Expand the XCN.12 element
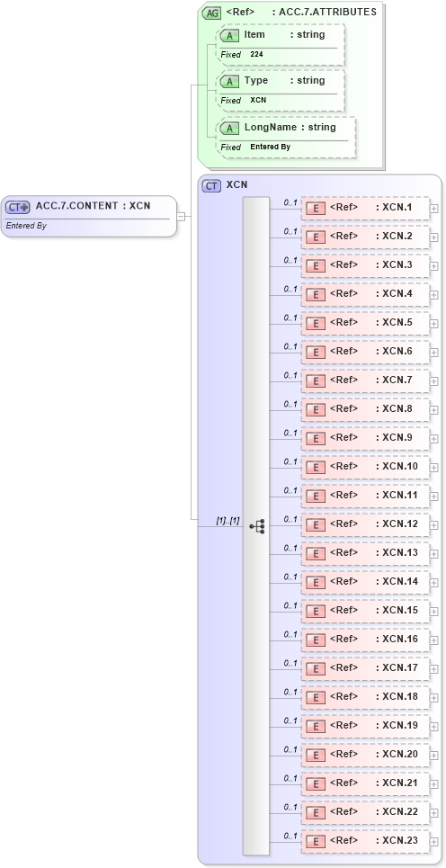This screenshot has width=446, height=868. (433, 525)
